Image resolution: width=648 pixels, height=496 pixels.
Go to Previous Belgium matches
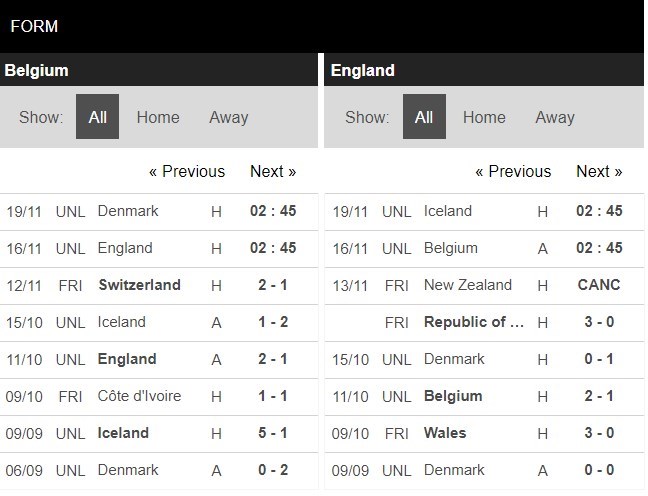coord(187,171)
